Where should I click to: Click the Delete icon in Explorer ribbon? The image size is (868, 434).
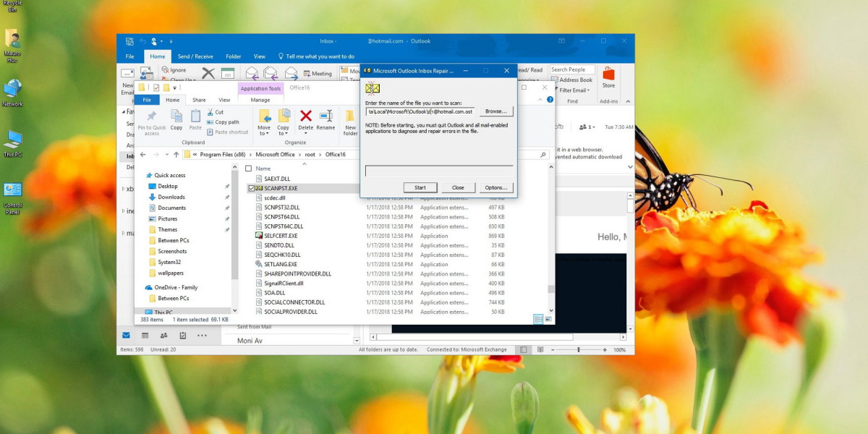(x=305, y=116)
